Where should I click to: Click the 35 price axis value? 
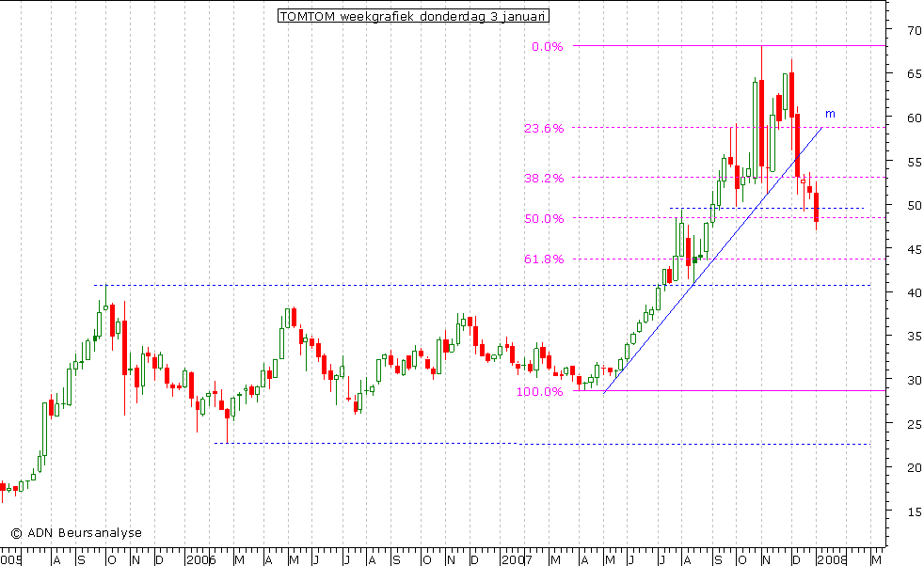click(914, 337)
